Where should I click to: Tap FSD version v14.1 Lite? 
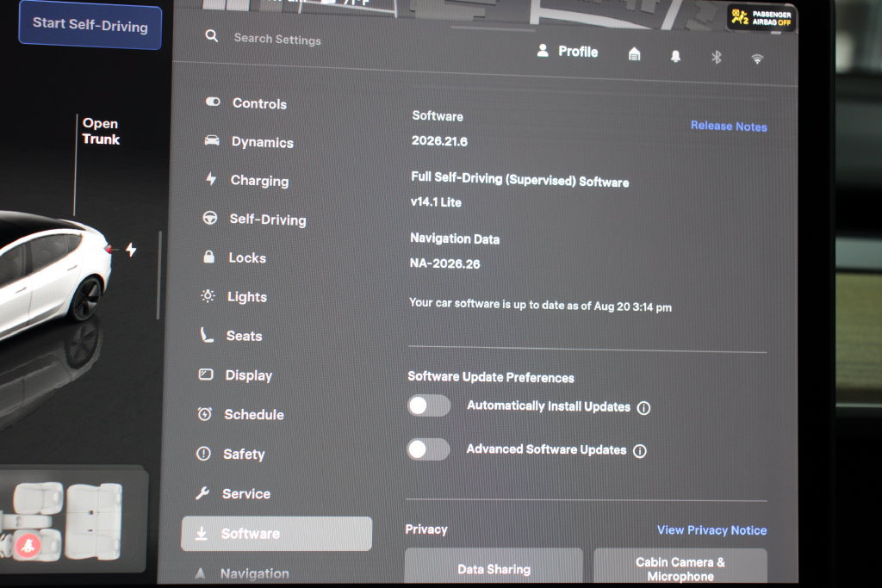pos(436,201)
